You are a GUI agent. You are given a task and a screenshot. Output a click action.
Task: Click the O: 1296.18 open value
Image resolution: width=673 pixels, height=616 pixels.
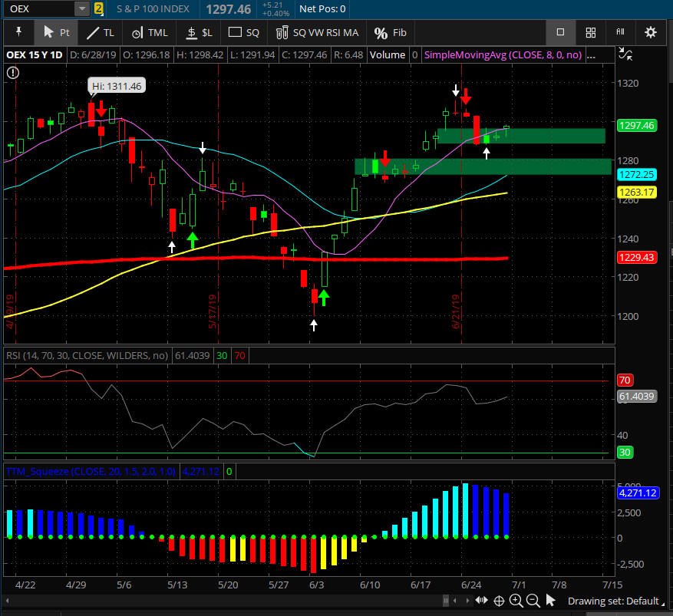(146, 55)
